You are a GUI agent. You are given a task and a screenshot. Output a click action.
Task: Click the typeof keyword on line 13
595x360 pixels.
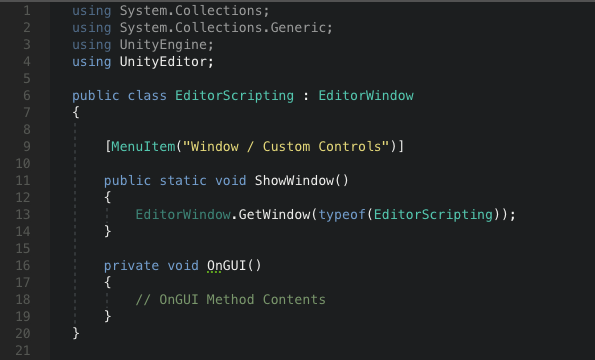click(342, 215)
